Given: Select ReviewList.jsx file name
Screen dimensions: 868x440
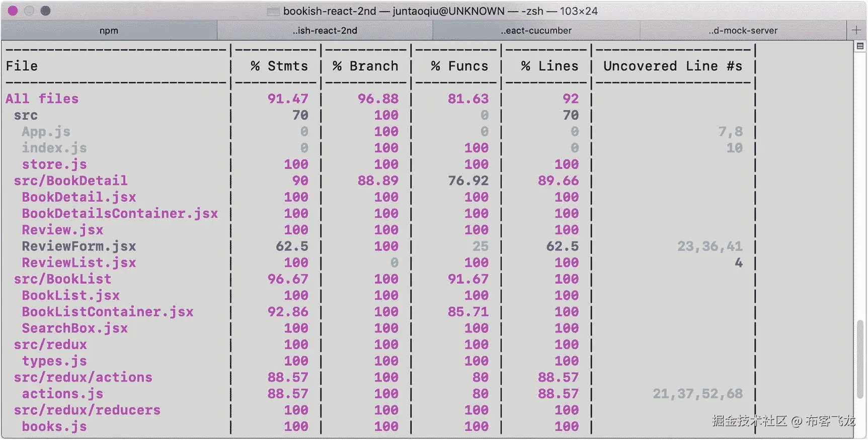Looking at the screenshot, I should (79, 262).
